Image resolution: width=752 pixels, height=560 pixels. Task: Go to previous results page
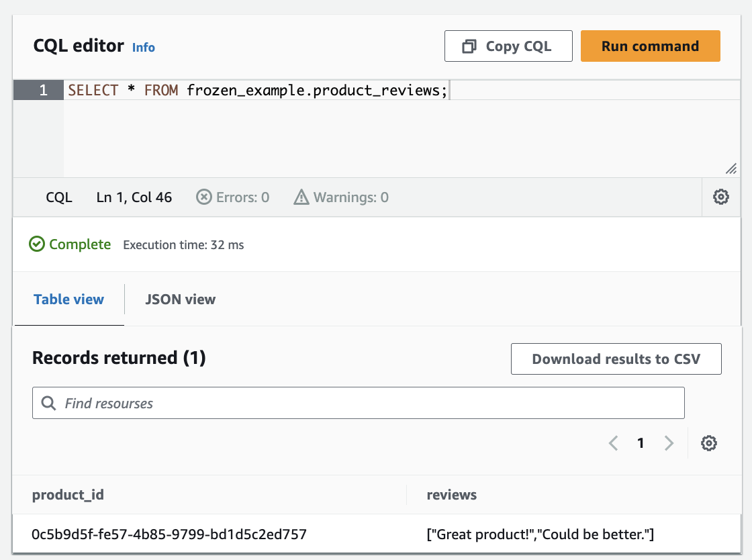[613, 443]
